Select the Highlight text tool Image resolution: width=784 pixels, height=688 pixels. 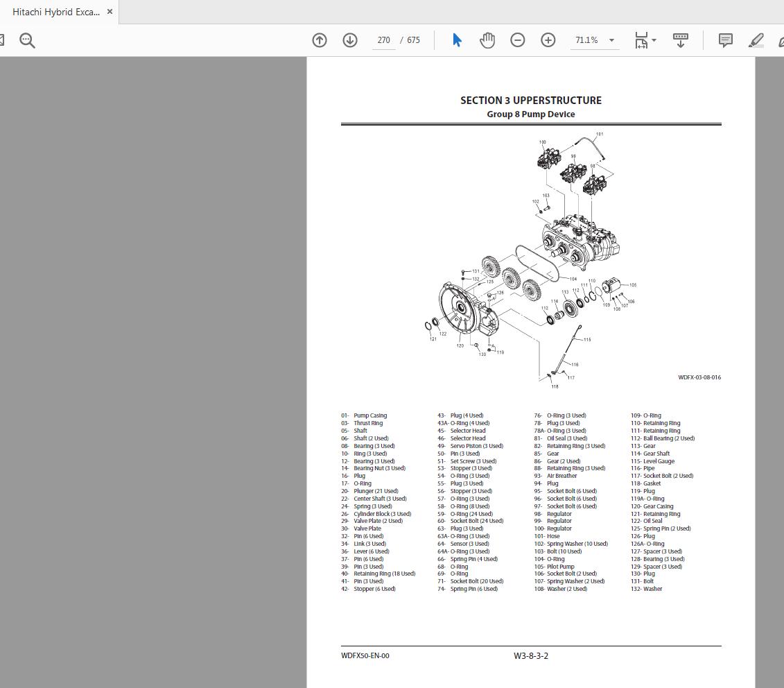pyautogui.click(x=756, y=40)
